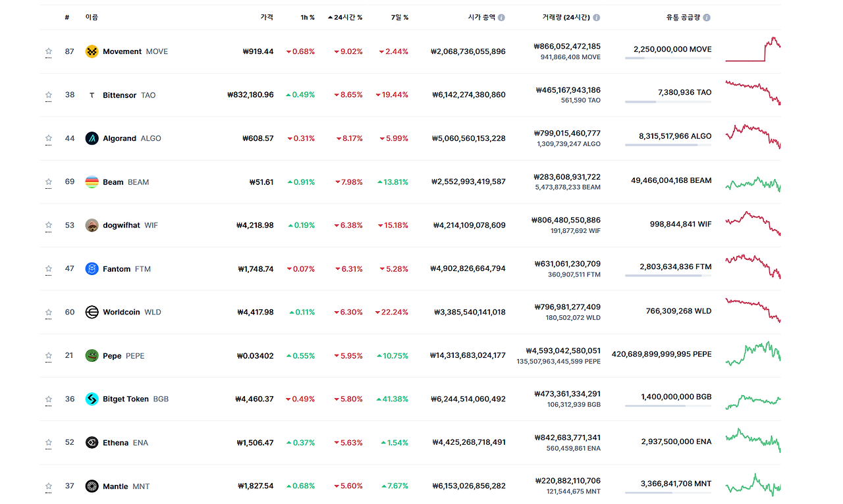Open info tooltip next to 유통 공급량
The width and height of the screenshot is (843, 504).
pyautogui.click(x=707, y=18)
